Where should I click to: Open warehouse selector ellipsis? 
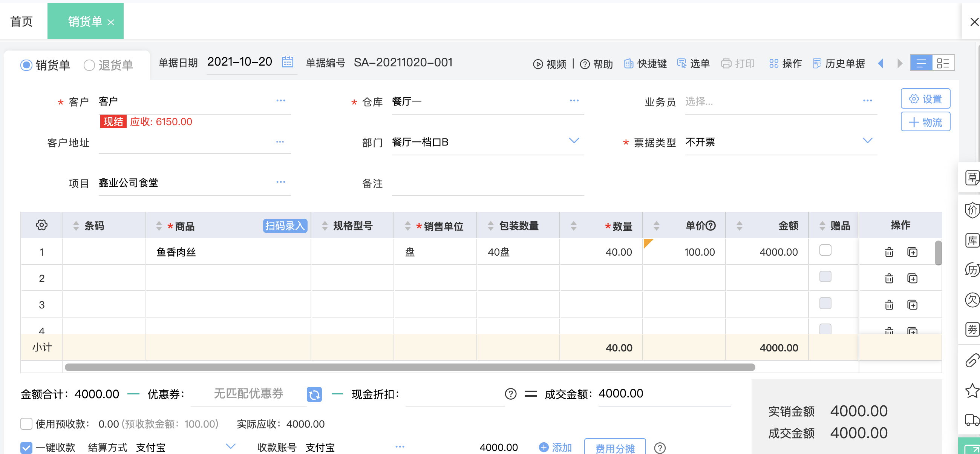tap(574, 100)
